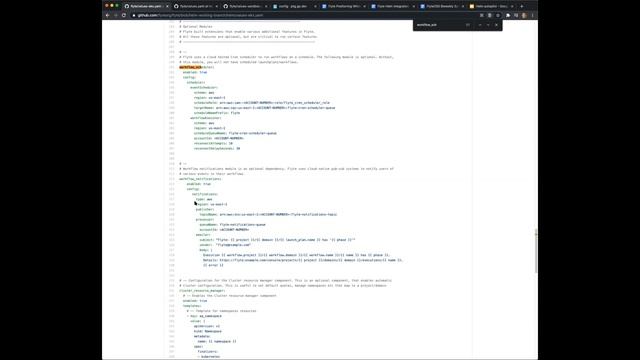Click the page vertical scrollbar thumb
The width and height of the screenshot is (640, 360).
click(x=536, y=251)
